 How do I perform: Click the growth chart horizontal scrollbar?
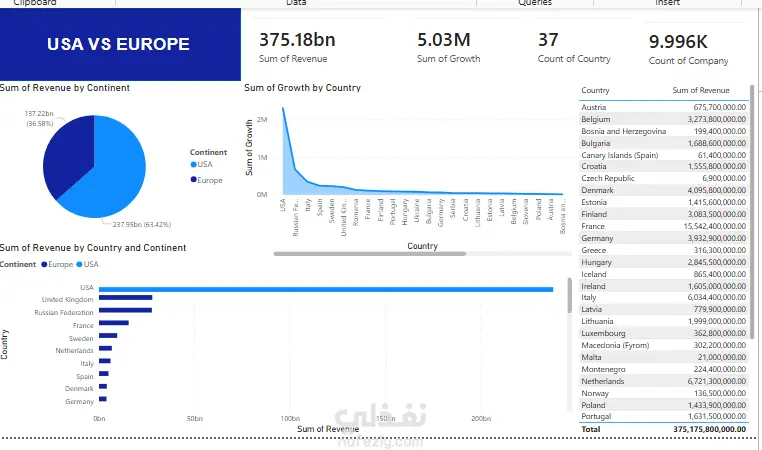point(369,254)
